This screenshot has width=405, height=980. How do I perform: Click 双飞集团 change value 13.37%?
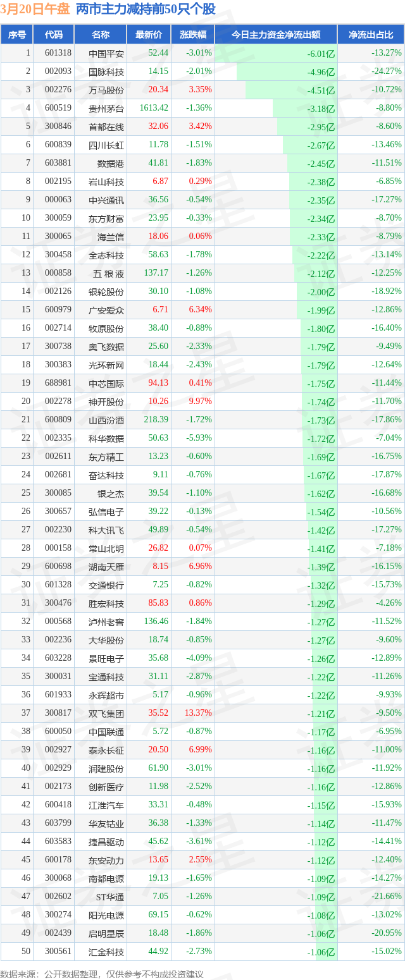(x=198, y=713)
